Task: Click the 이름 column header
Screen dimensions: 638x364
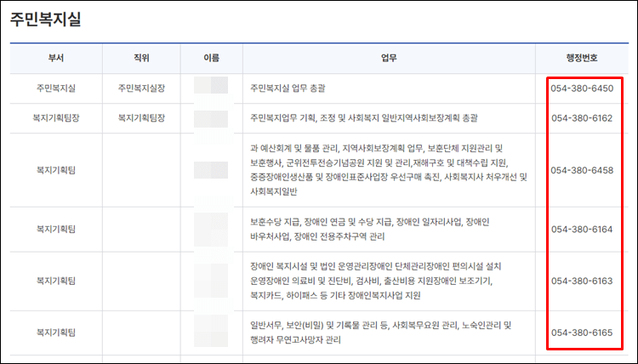Action: 212,58
